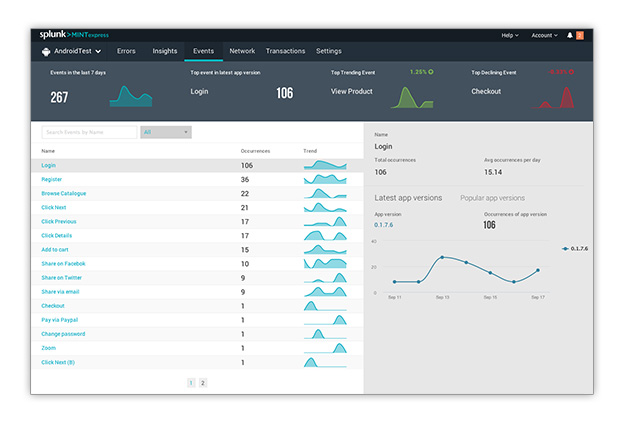Open the Help dropdown menu
Screen dimensions: 625x425
click(510, 35)
